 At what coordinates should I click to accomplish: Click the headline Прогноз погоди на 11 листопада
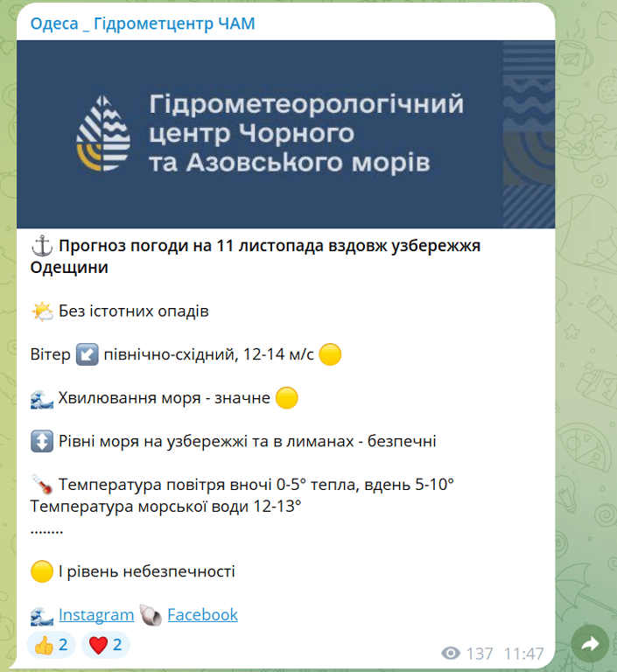(x=192, y=246)
